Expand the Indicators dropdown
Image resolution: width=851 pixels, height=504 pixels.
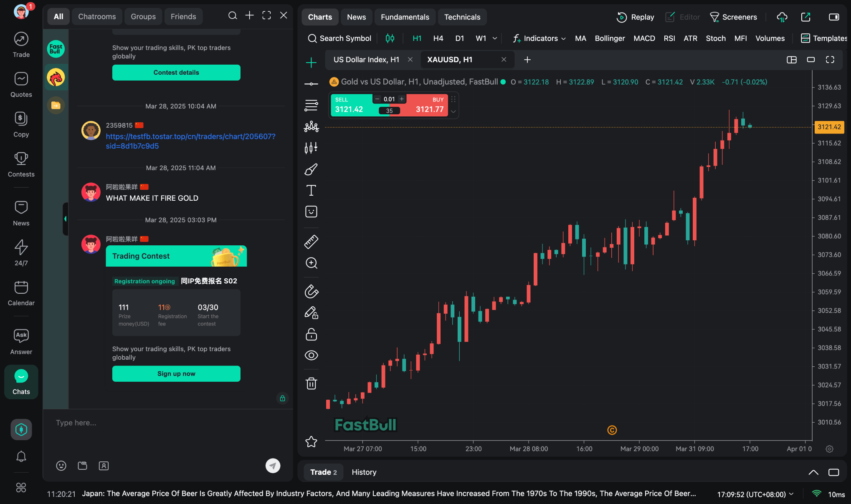coord(539,38)
